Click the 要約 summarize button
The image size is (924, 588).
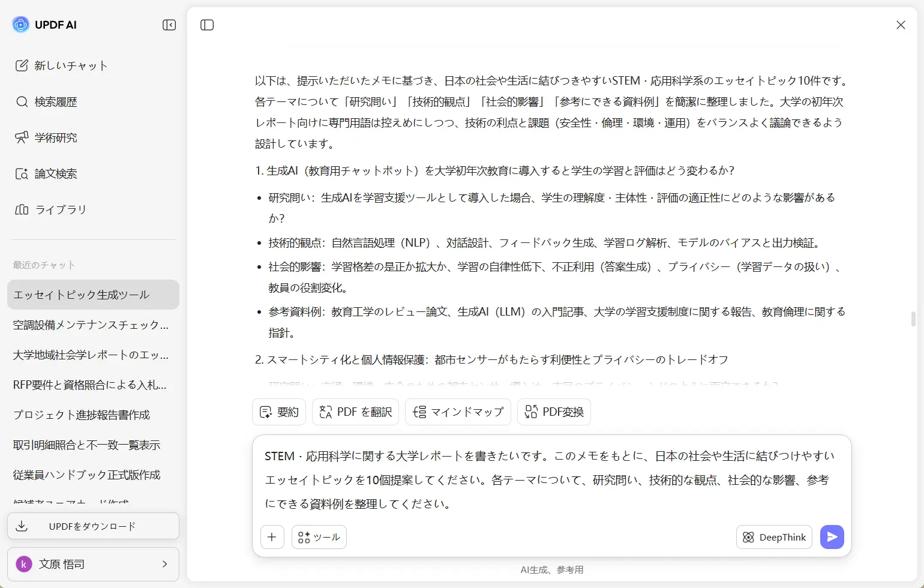pos(279,412)
